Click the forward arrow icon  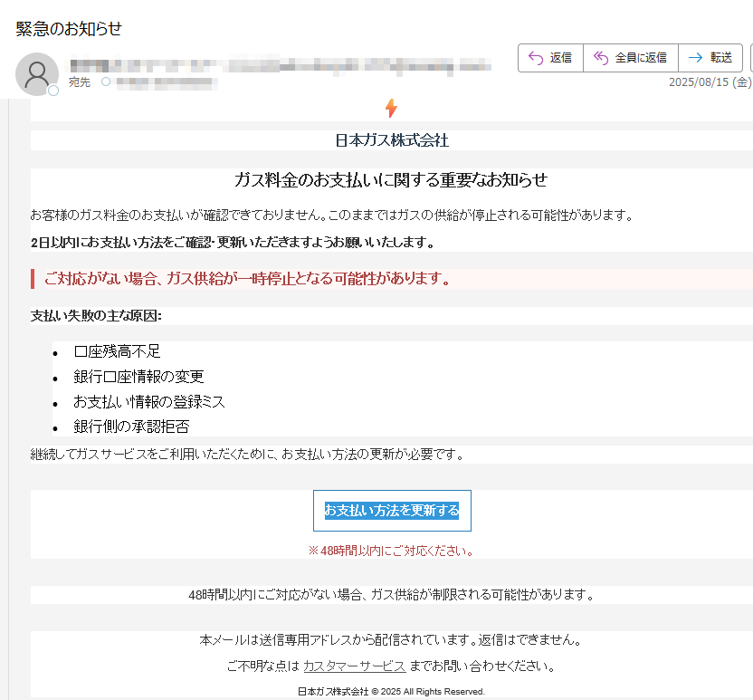point(695,58)
